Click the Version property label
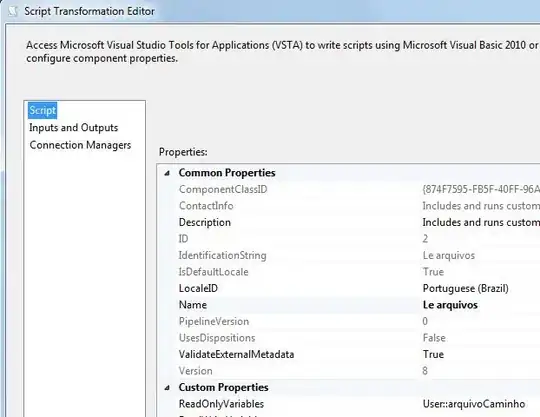 click(x=196, y=371)
